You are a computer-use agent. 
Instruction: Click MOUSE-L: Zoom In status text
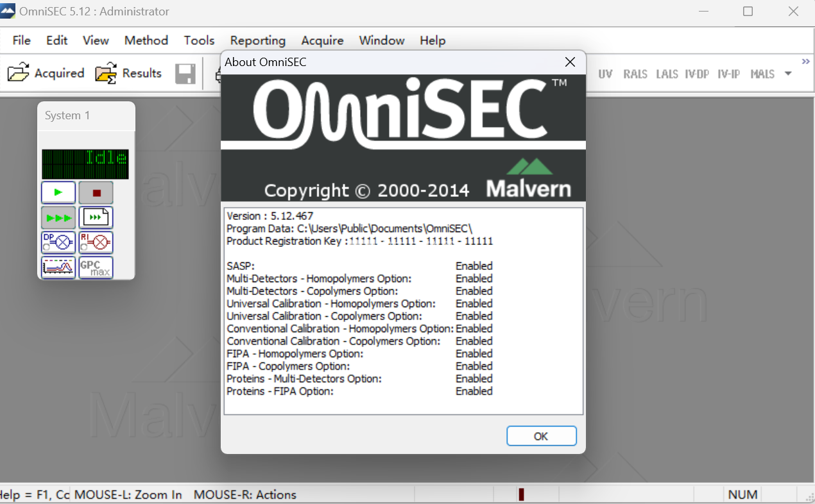pyautogui.click(x=128, y=494)
